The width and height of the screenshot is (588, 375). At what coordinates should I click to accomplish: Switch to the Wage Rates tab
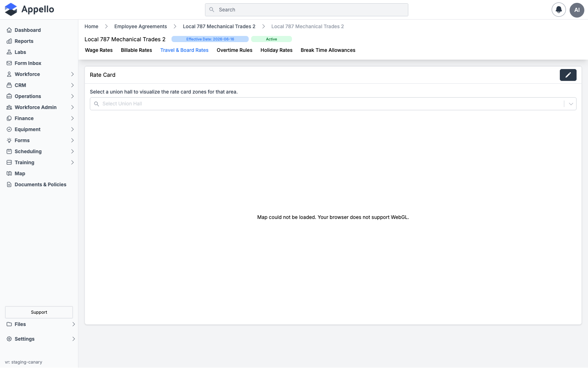(99, 50)
